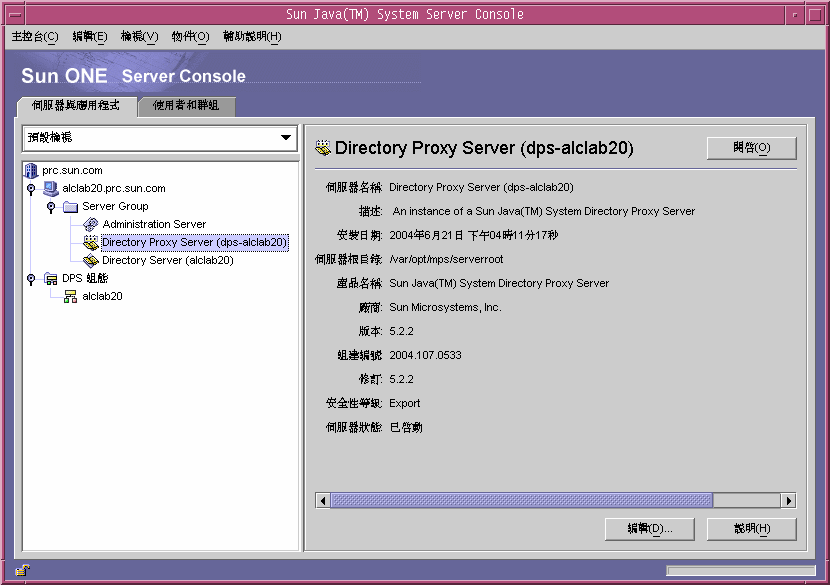Click the console icon in the window title bar

(14, 13)
